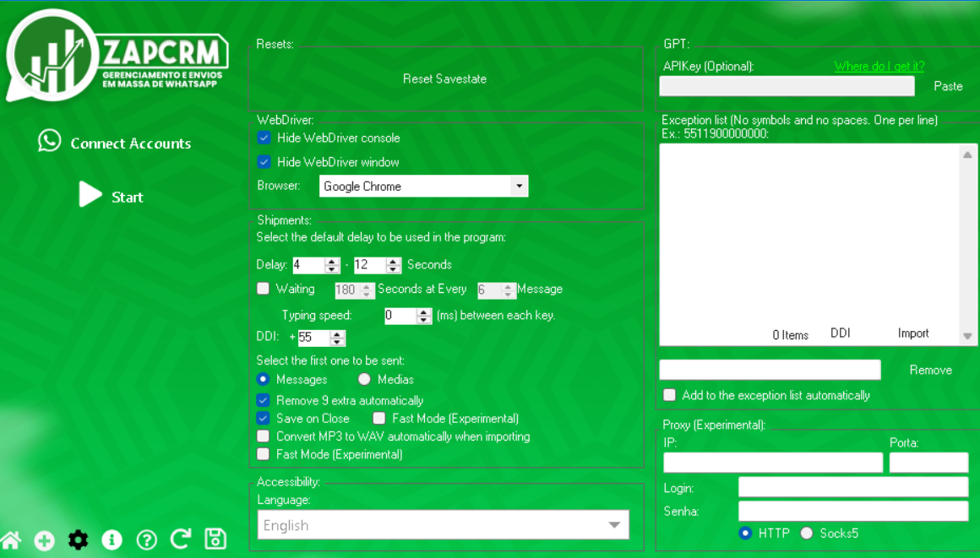Click the Reset Savestate button

click(444, 79)
